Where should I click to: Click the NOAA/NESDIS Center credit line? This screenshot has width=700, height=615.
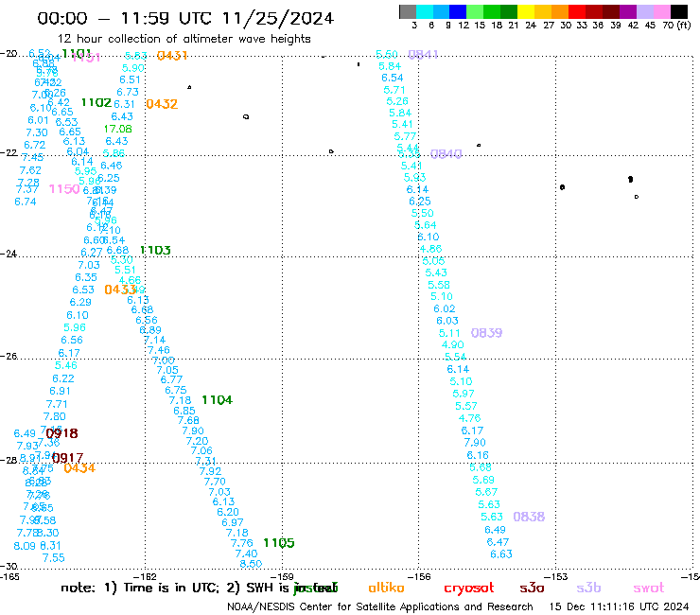click(x=380, y=607)
